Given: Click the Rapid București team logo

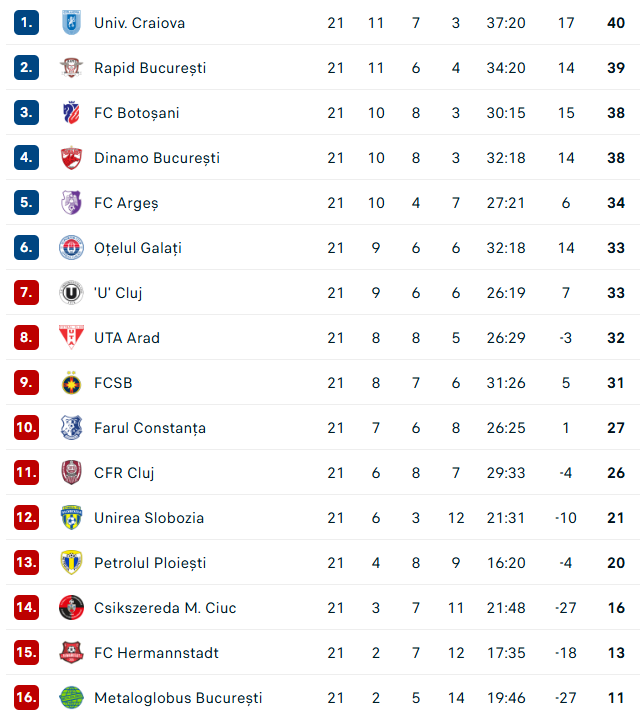Looking at the screenshot, I should pyautogui.click(x=70, y=68).
